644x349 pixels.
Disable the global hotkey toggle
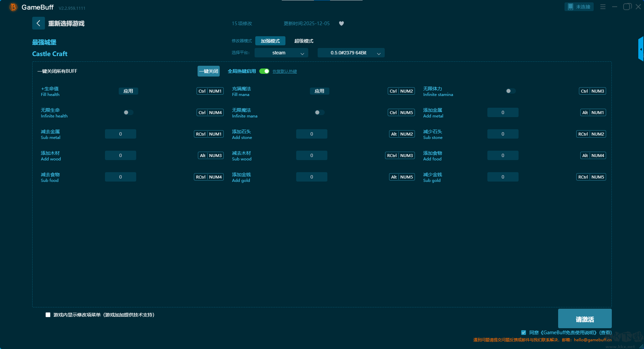click(x=264, y=71)
